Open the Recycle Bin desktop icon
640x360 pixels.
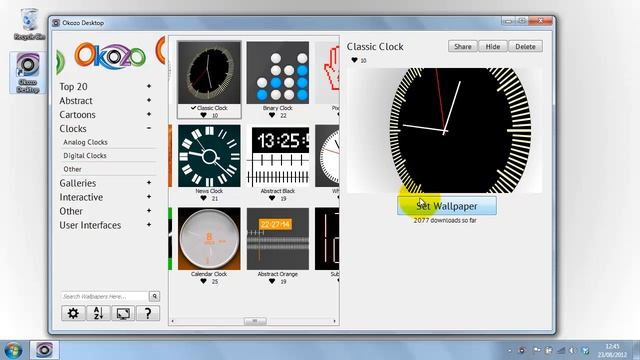pyautogui.click(x=29, y=24)
